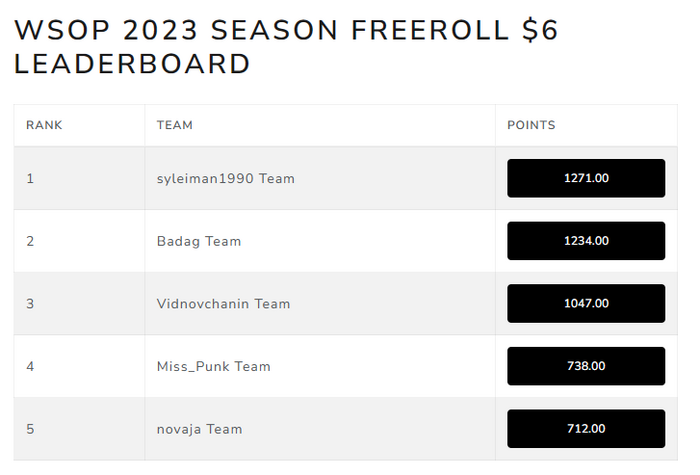The height and width of the screenshot is (475, 700).
Task: Click the 1047.00 points badge
Action: pyautogui.click(x=586, y=303)
